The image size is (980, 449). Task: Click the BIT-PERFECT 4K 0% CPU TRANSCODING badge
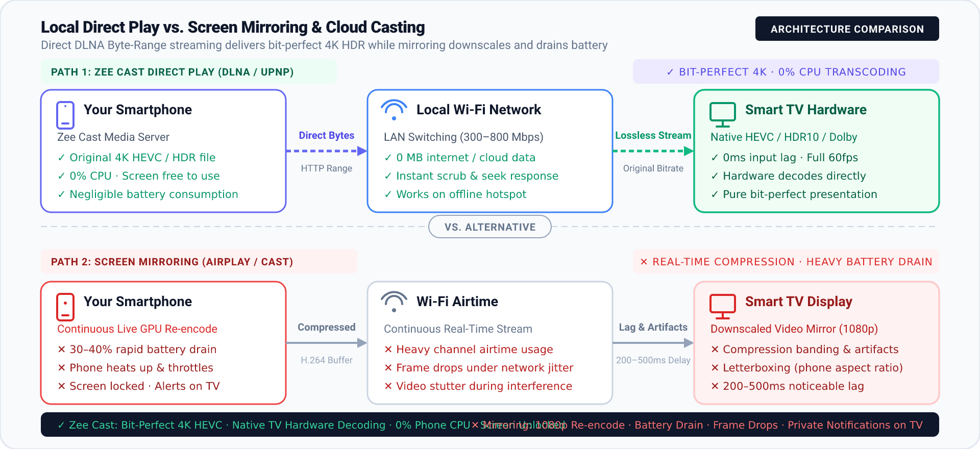[786, 72]
